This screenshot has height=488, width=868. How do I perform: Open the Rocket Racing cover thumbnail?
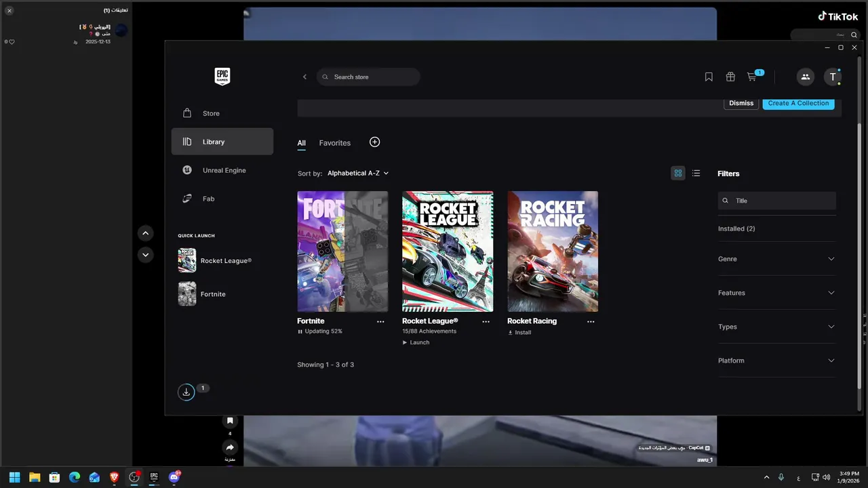[553, 251]
